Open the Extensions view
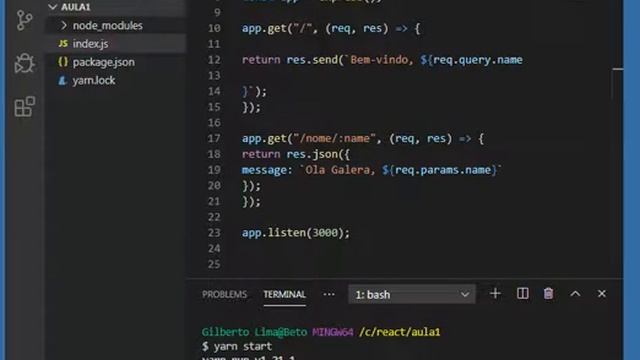Screen dimensions: 640x360 pos(24,107)
